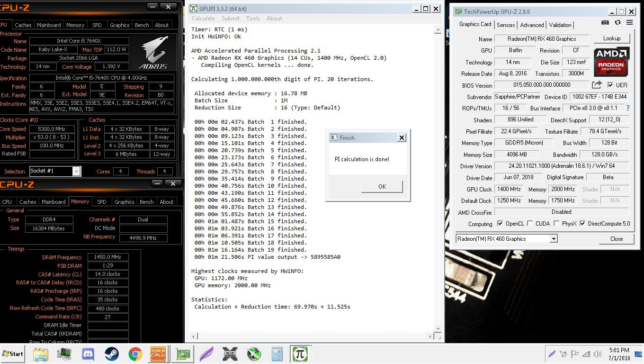Close the Finish dialog with X

[x=402, y=137]
